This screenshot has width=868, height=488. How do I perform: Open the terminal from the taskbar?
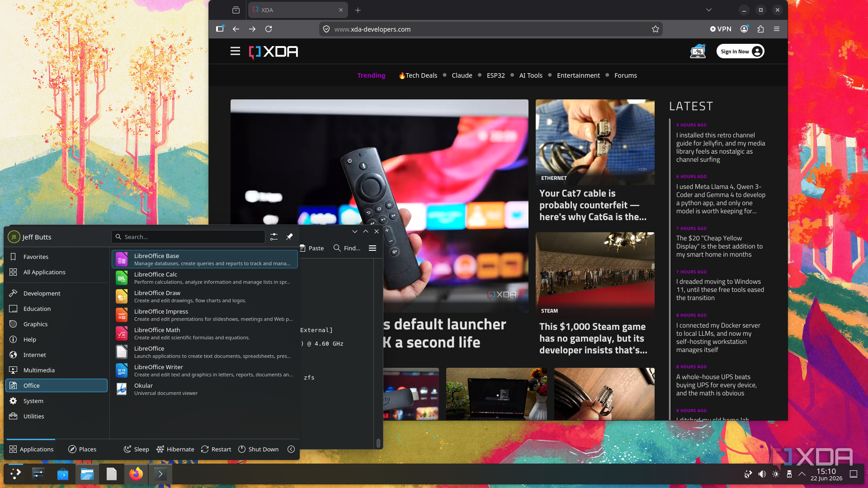coord(160,474)
